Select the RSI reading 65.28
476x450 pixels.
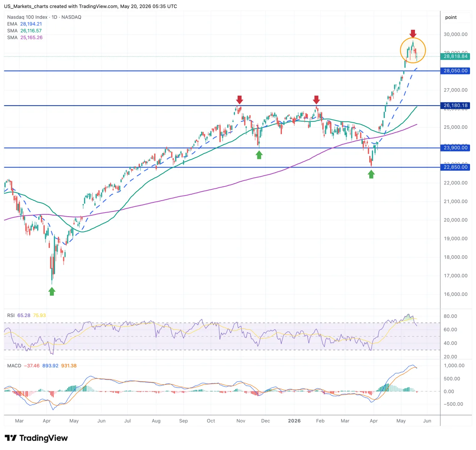click(24, 316)
